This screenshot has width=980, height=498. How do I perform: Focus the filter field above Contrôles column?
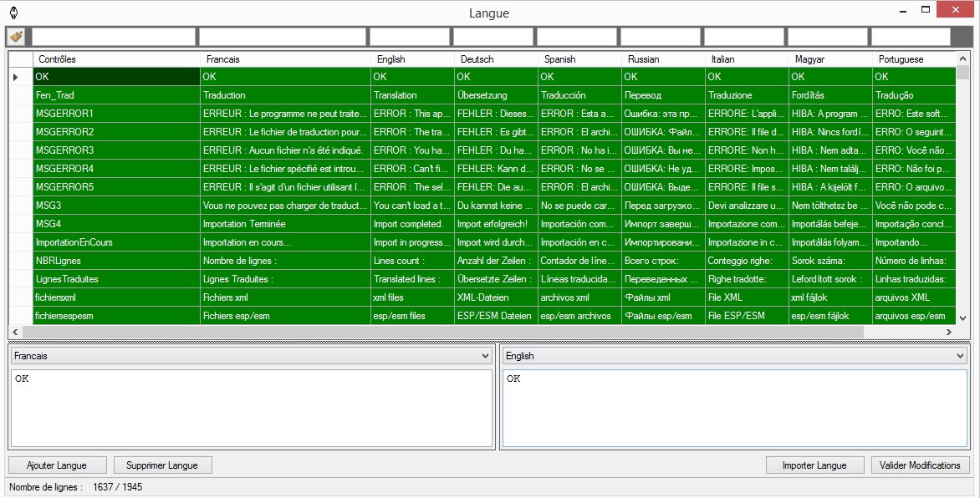113,37
